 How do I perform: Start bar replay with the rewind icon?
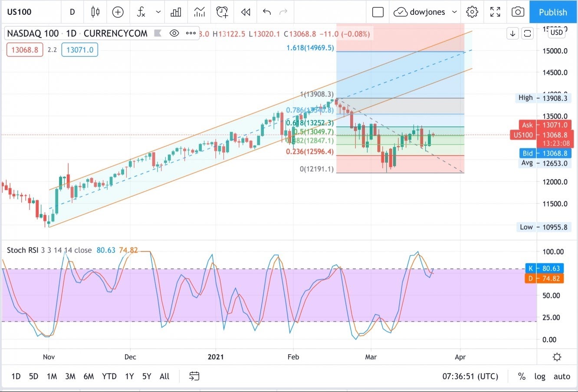(246, 12)
